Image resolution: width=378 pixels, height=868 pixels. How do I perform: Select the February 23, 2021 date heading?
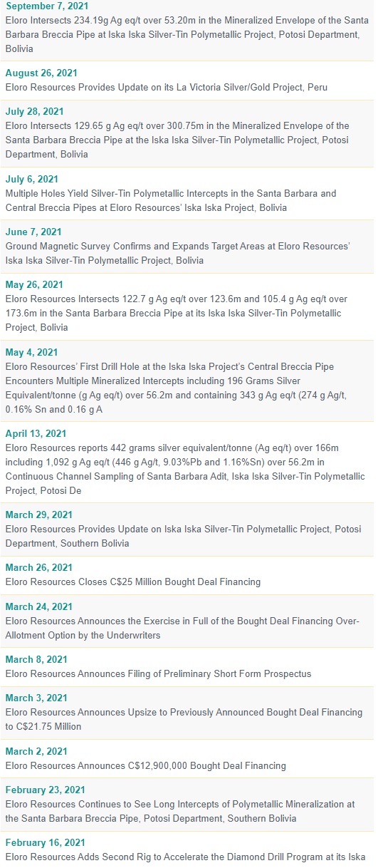tap(45, 790)
